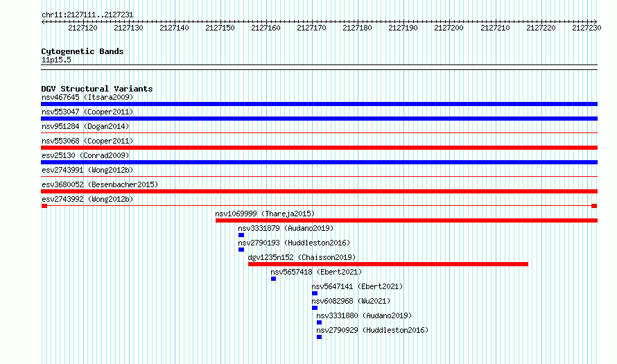Image resolution: width=617 pixels, height=364 pixels.
Task: Open nsv3331879 (Audano2019) variant label
Action: (286, 228)
